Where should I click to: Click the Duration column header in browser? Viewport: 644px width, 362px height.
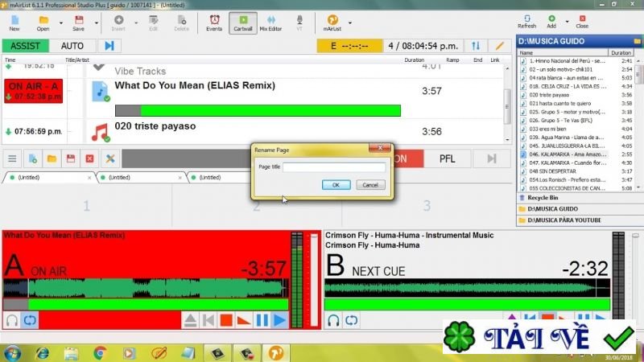(621, 52)
